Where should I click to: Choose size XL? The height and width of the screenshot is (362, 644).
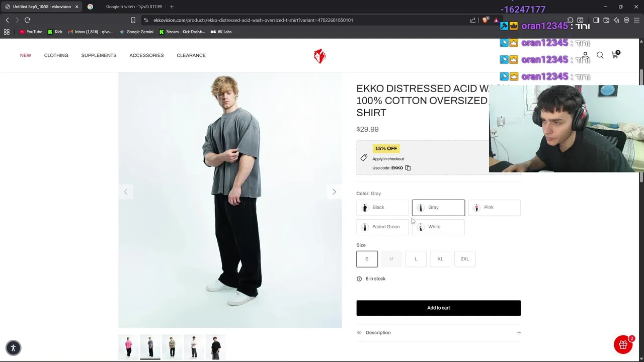440,259
